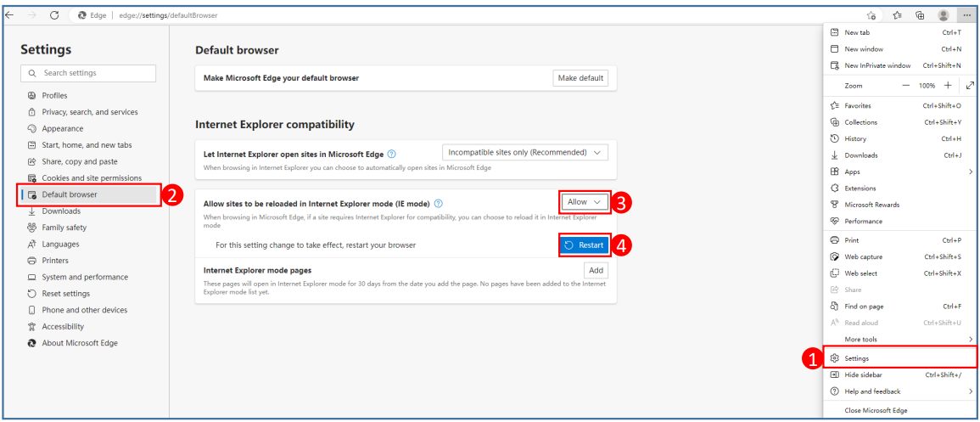Screen dimensions: 980x422
Task: Choose Close Microsoft Edge from menu
Action: pyautogui.click(x=899, y=411)
